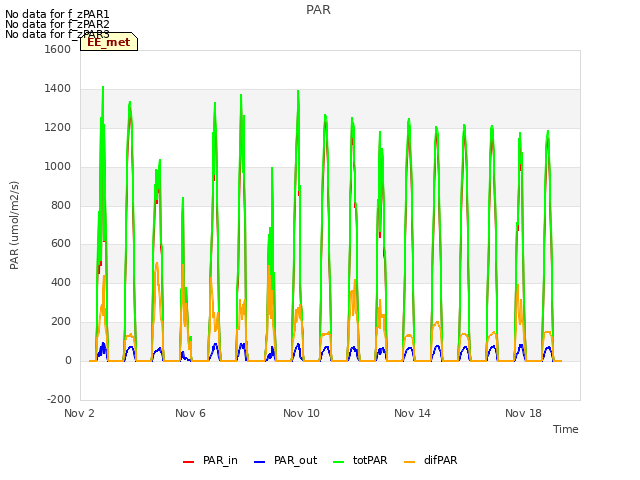Click the 1400 y-axis tick label
The height and width of the screenshot is (480, 640).
point(58,89)
